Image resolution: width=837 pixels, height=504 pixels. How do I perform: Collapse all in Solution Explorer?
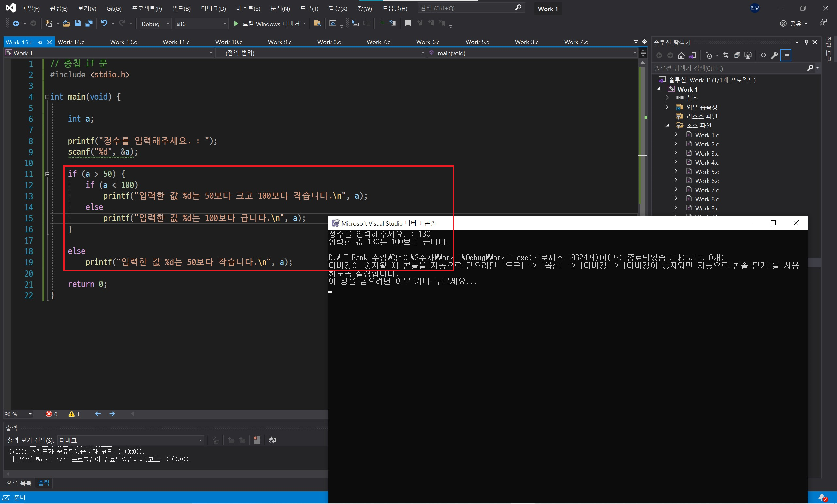[x=737, y=55]
